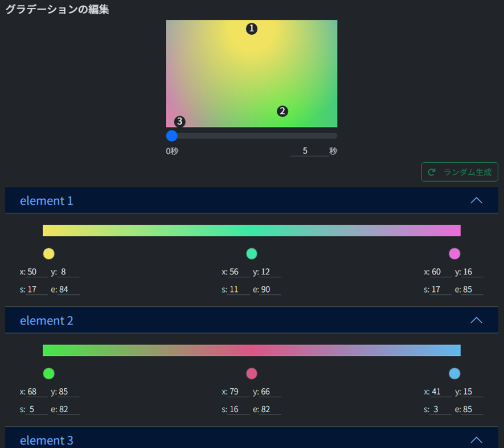Viewport: 504px width, 448px height.
Task: Select marker ❷ on the gradient preview
Action: click(x=282, y=112)
